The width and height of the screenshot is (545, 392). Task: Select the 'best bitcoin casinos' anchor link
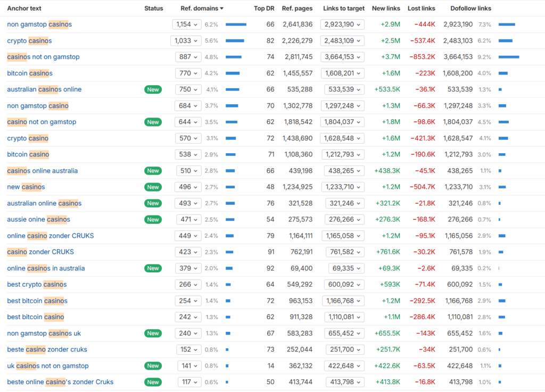coord(37,301)
